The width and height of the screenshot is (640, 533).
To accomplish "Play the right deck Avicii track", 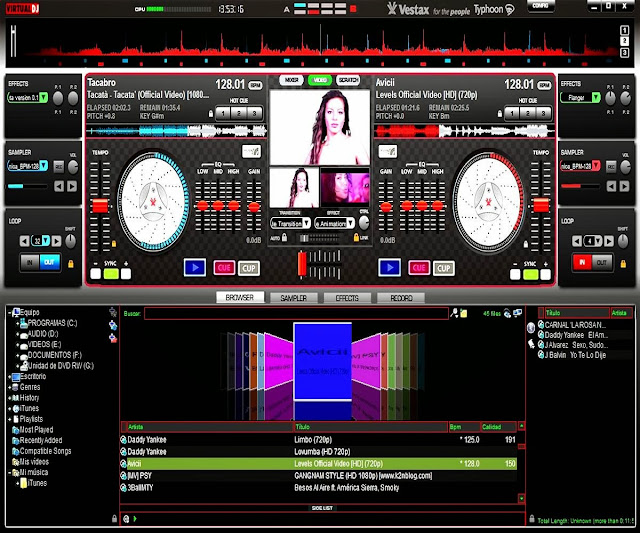I will pyautogui.click(x=389, y=268).
